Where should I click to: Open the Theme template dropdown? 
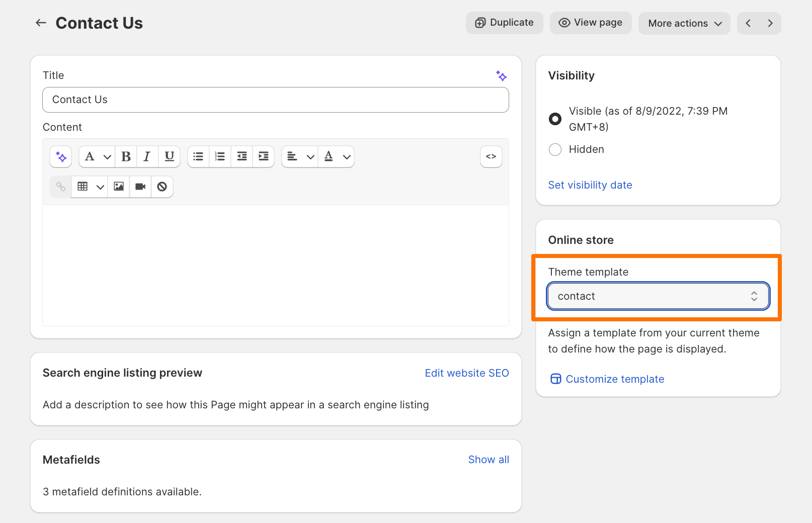point(658,296)
